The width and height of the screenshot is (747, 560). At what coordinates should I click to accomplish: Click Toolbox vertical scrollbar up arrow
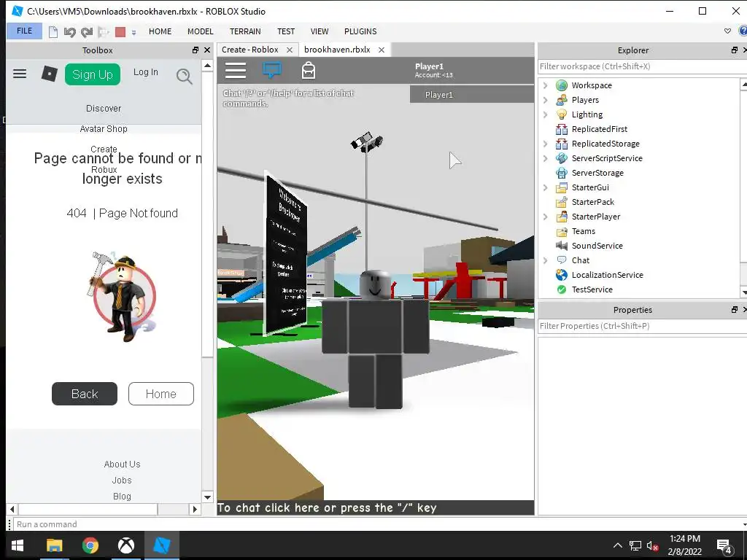click(x=207, y=66)
